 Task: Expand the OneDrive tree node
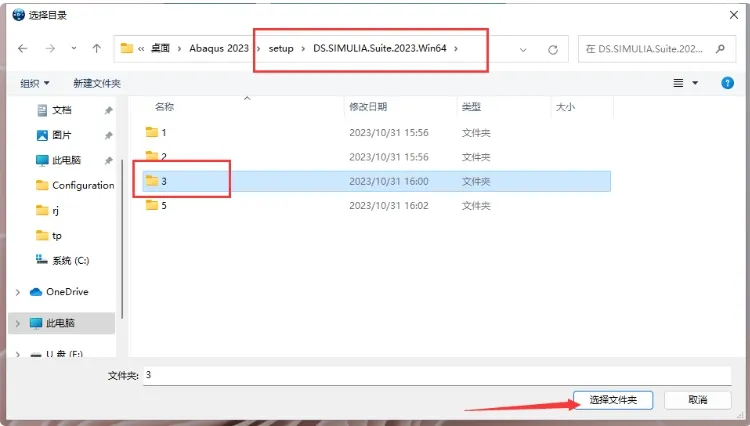tap(18, 292)
